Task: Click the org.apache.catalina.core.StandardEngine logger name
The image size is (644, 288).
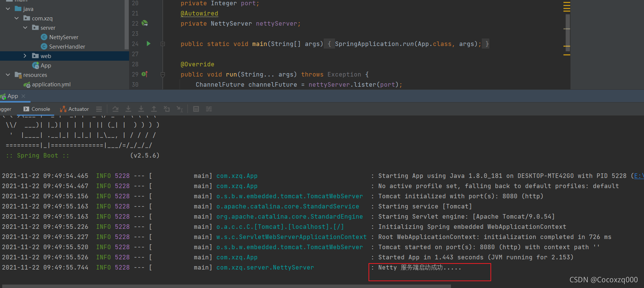Action: click(x=289, y=216)
